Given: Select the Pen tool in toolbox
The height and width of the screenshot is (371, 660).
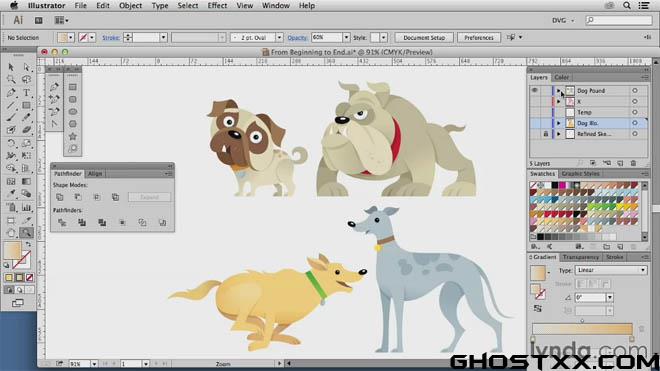Looking at the screenshot, I should point(11,93).
